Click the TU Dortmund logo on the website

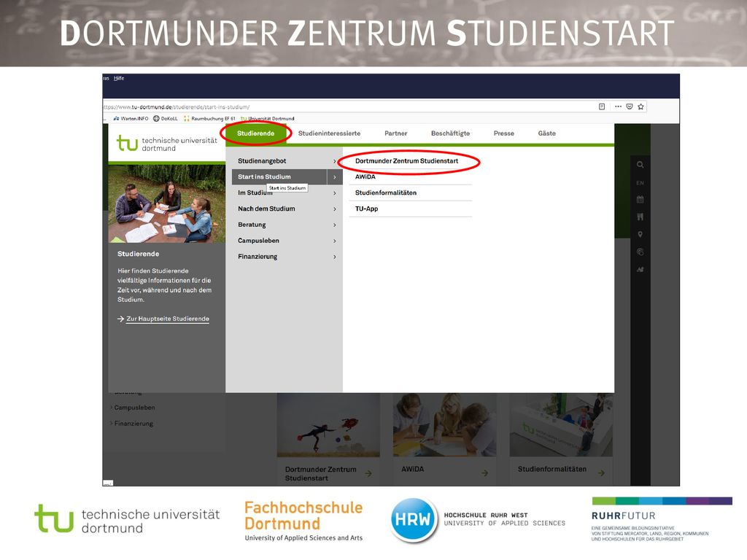167,144
